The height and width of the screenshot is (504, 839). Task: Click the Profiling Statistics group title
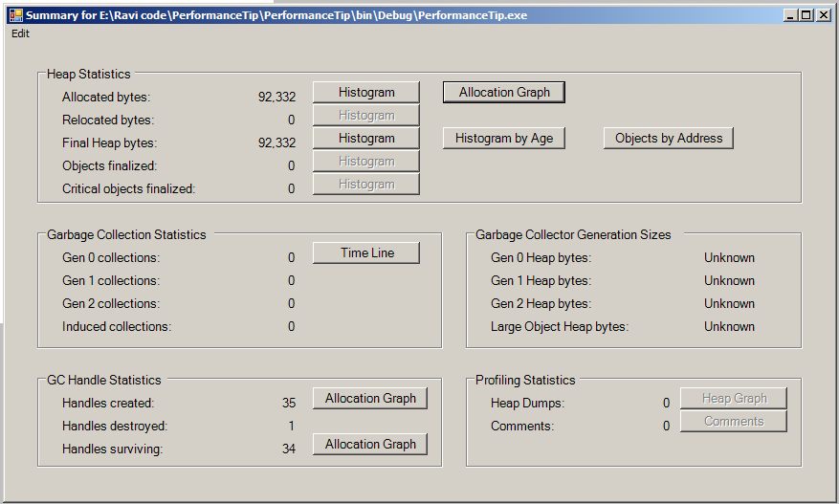(525, 380)
